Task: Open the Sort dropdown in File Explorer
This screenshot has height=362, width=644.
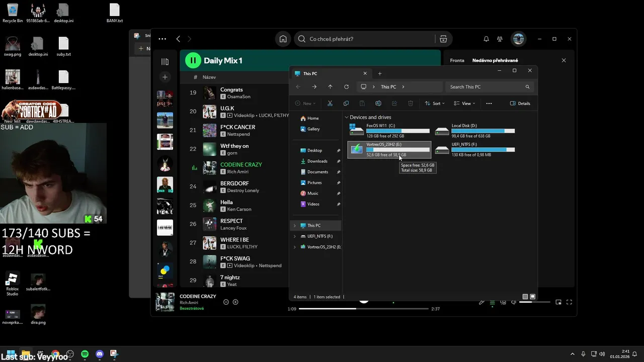Action: [x=435, y=103]
